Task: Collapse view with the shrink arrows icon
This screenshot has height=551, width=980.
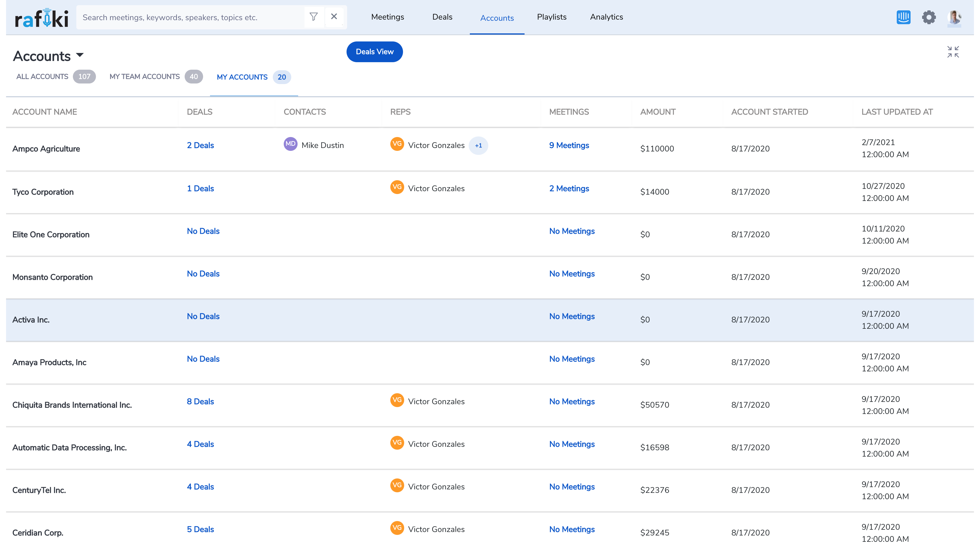Action: coord(953,52)
